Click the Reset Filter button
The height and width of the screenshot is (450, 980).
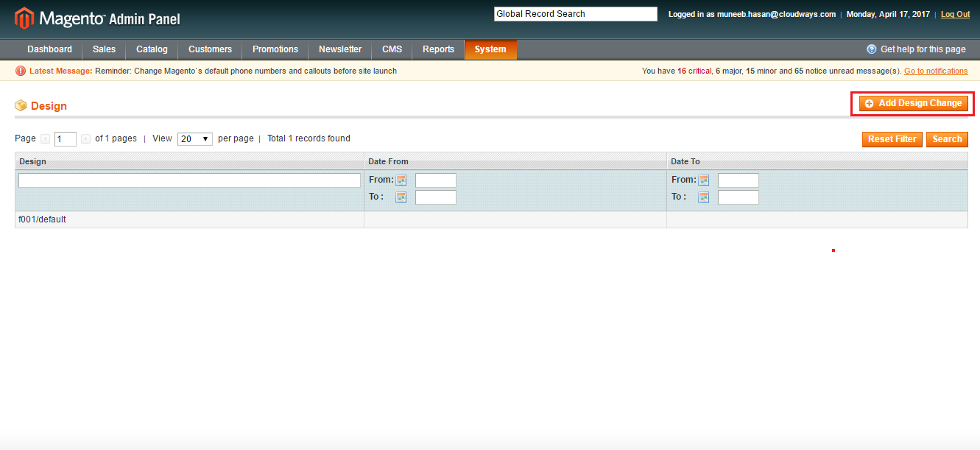pos(892,139)
